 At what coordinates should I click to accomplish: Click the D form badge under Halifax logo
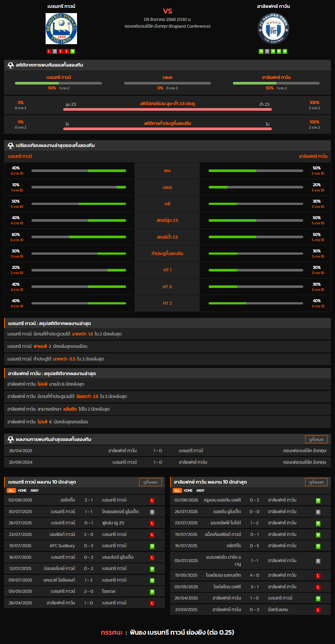click(267, 51)
